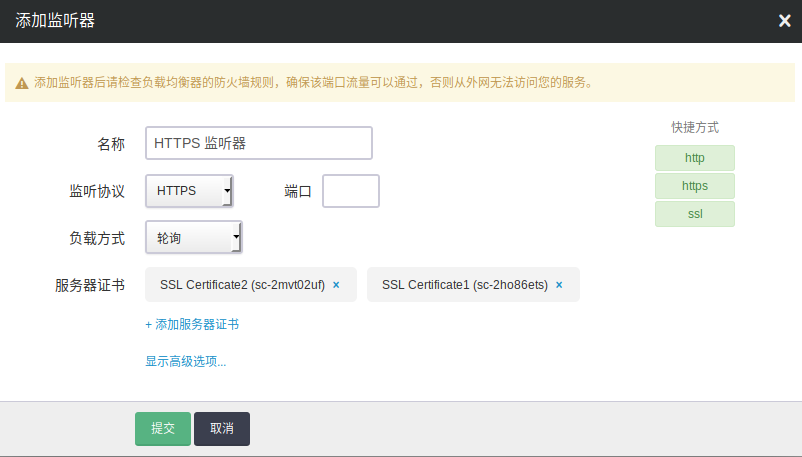
Task: Choose the https shortcut button
Action: pyautogui.click(x=695, y=186)
